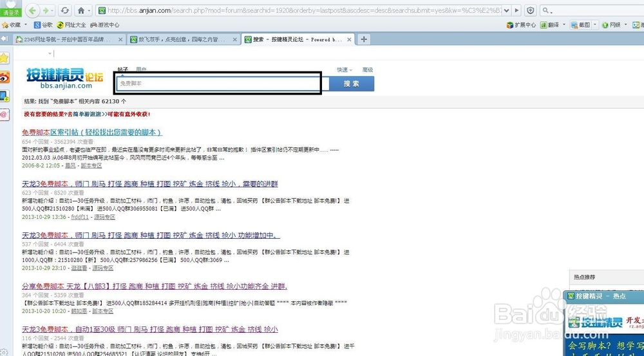Open the sidebar Weibo icon
The width and height of the screenshot is (644, 356).
point(4,77)
